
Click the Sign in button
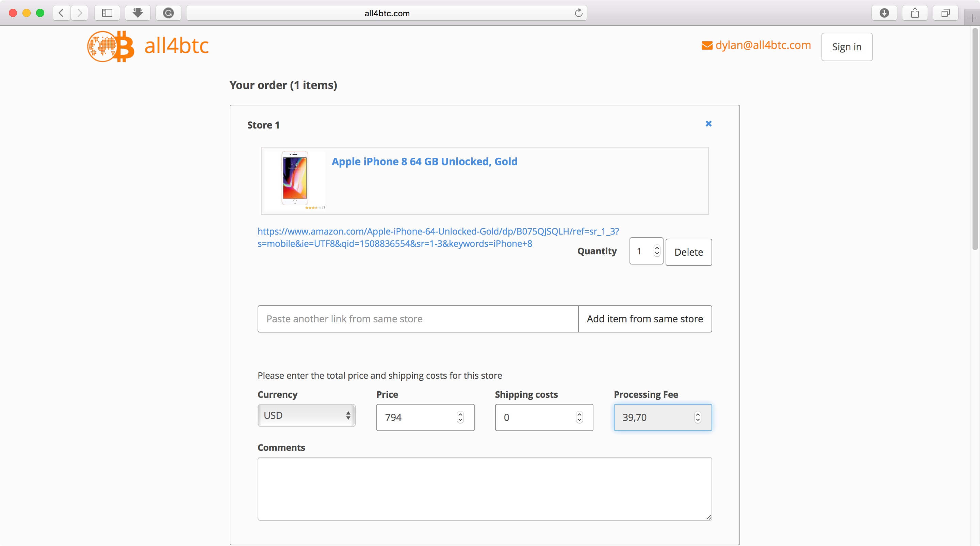847,47
